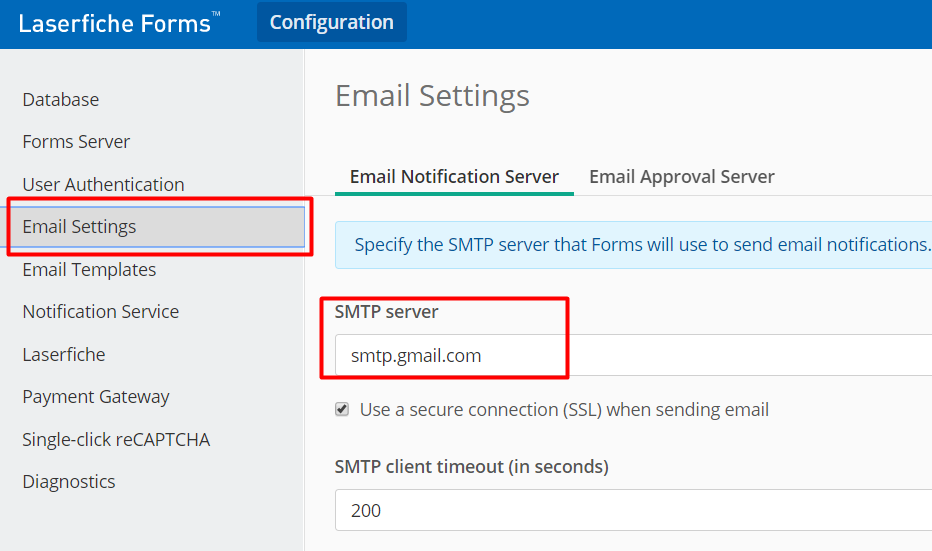Click the 'Use a secure connection (SSL)' label
932x551 pixels.
click(x=564, y=410)
